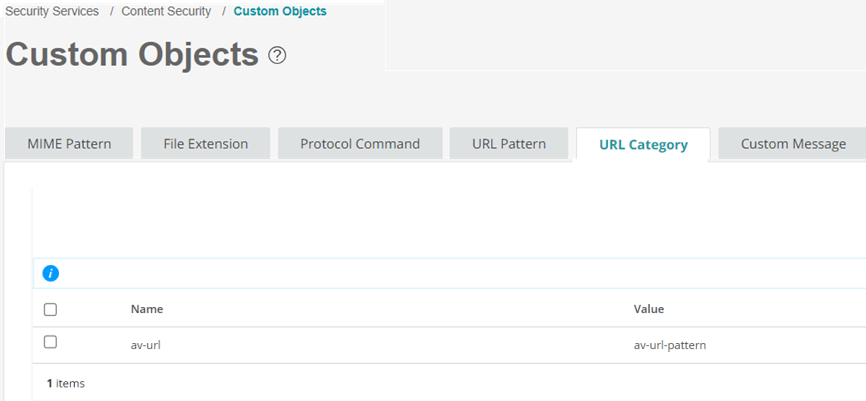Open the File Extension tab
This screenshot has width=866, height=401.
point(206,144)
